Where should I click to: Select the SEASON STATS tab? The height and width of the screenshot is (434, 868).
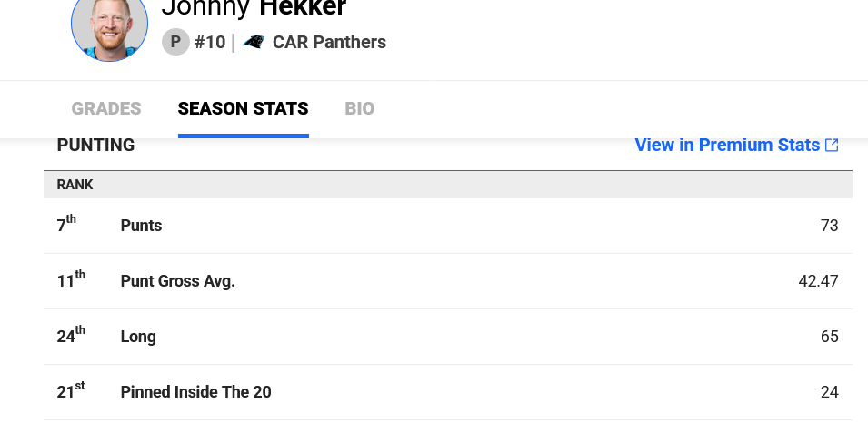[243, 108]
